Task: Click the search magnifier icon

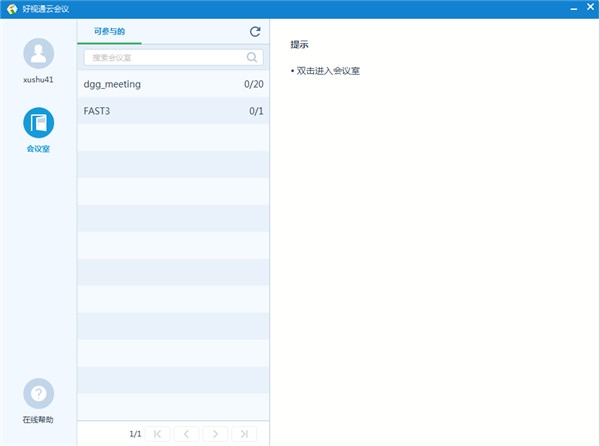Action: (x=252, y=58)
